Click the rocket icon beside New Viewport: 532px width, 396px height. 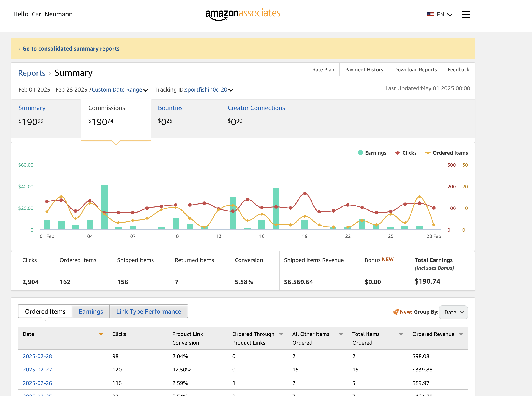(x=396, y=312)
